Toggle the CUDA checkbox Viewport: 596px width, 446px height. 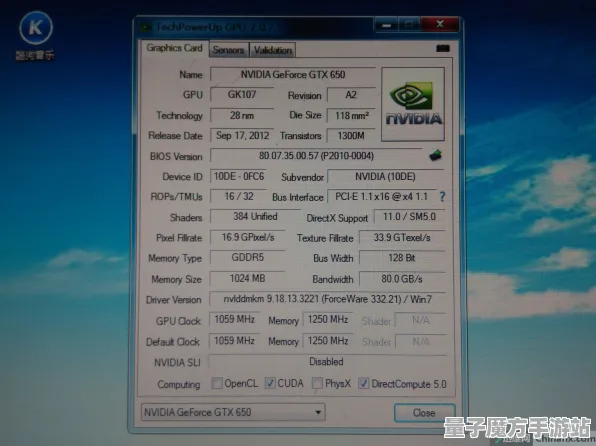(x=270, y=383)
